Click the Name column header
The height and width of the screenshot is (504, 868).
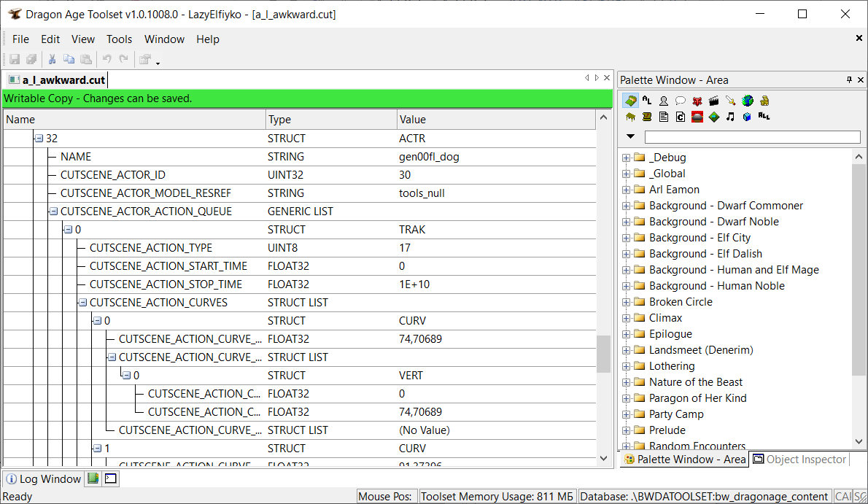pos(134,120)
